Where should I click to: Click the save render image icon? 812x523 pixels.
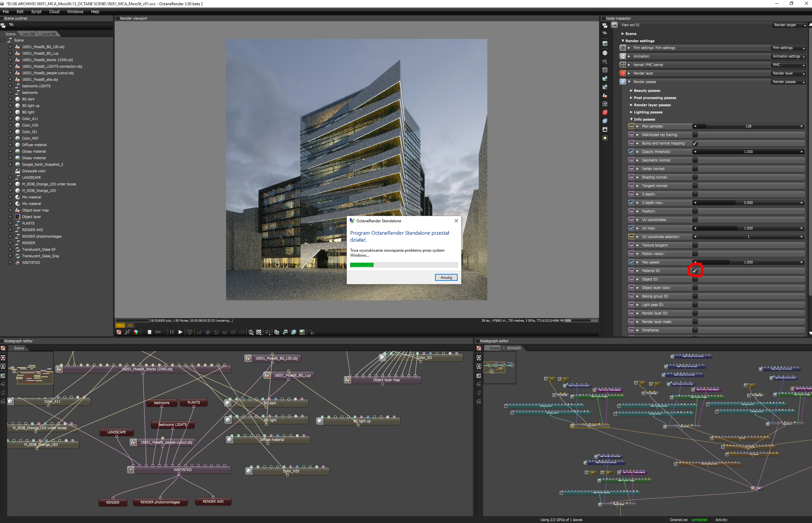(x=285, y=332)
